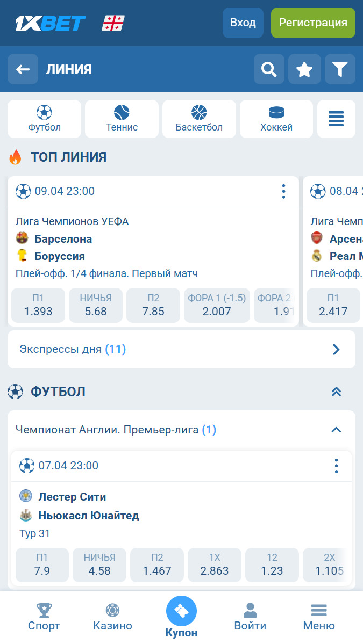The height and width of the screenshot is (644, 363).
Task: Open favorites star icon in header
Action: (x=304, y=69)
